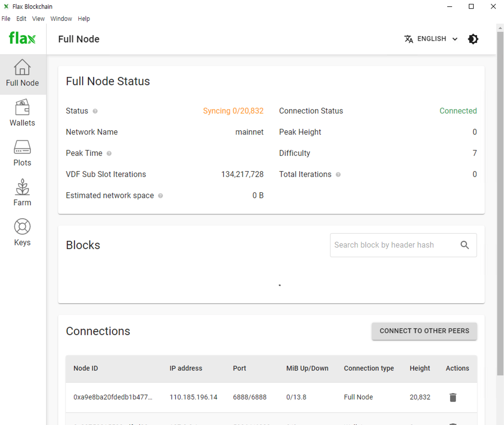The width and height of the screenshot is (504, 425).
Task: Click the help icon beside Total Iterations
Action: [x=338, y=175]
